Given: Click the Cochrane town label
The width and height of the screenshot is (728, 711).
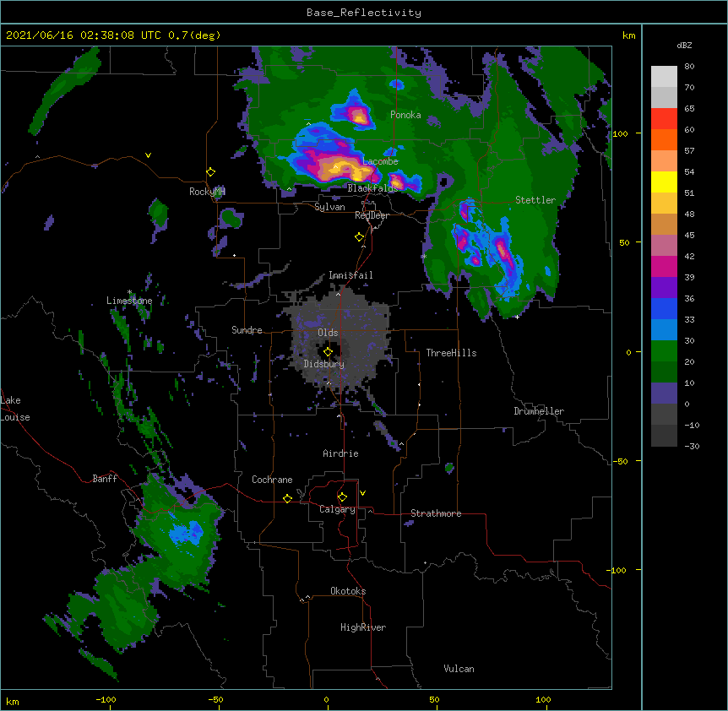Looking at the screenshot, I should 272,480.
